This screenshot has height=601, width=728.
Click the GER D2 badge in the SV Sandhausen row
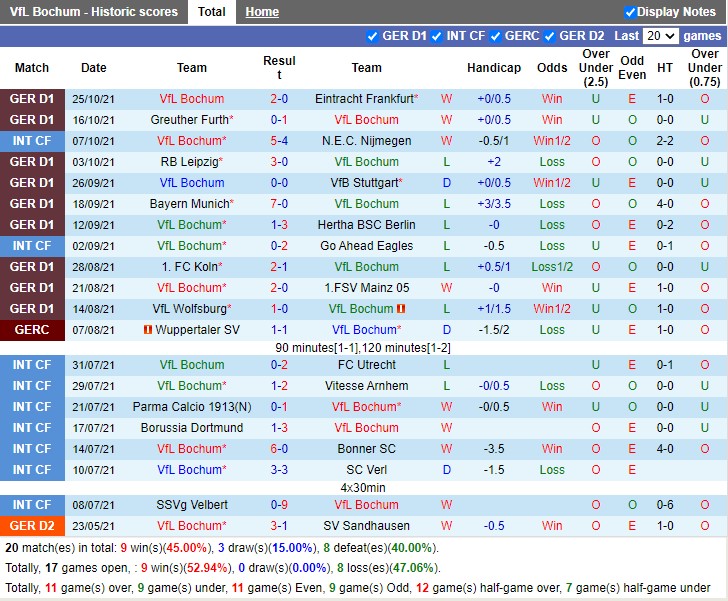click(x=32, y=526)
